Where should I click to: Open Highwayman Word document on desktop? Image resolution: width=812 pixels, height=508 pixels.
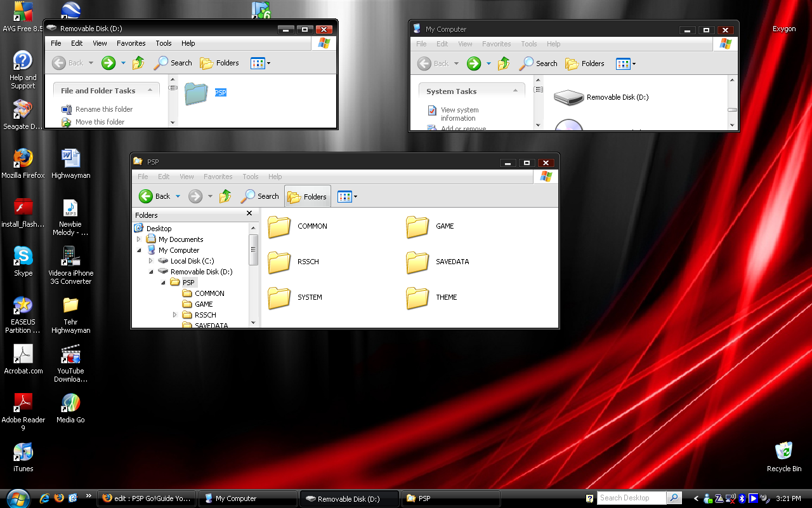[70, 163]
